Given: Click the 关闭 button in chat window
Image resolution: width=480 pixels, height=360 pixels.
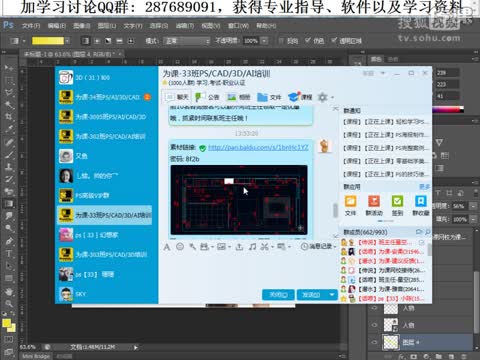Looking at the screenshot, I should 278,295.
